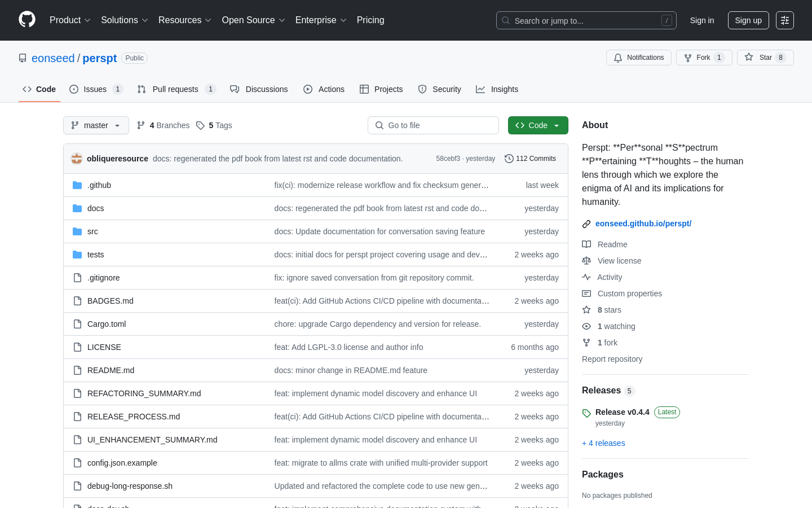Image resolution: width=812 pixels, height=508 pixels.
Task: Click the folder icon for tests
Action: click(x=77, y=255)
